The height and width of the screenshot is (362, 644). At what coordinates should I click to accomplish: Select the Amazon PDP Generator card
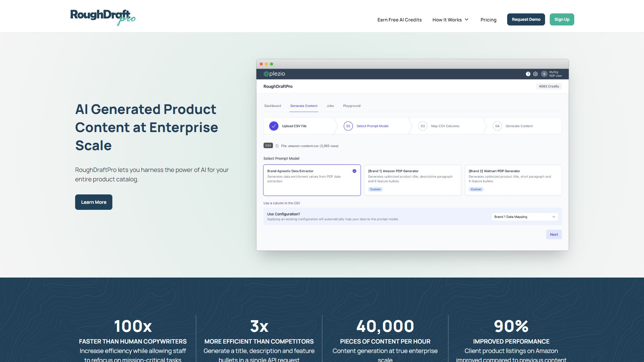413,180
